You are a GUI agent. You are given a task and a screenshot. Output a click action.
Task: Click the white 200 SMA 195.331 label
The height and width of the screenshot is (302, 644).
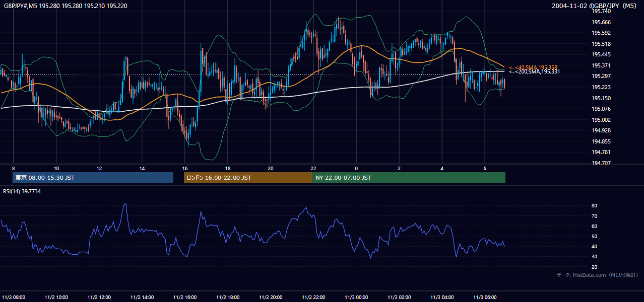pyautogui.click(x=534, y=71)
